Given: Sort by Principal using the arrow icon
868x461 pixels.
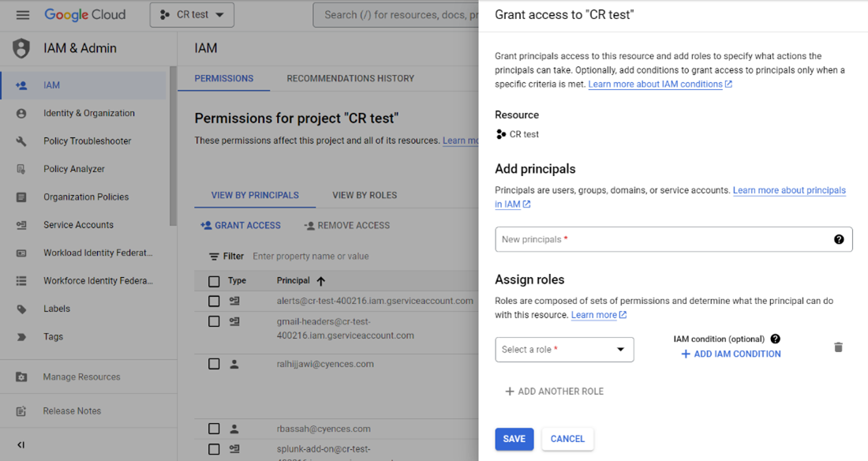Looking at the screenshot, I should point(320,281).
